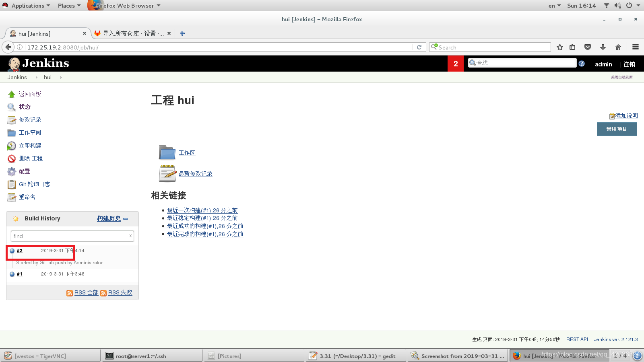Viewport: 644px width, 362px height.
Task: Open the [Pictures] window from taskbar
Action: click(254, 356)
